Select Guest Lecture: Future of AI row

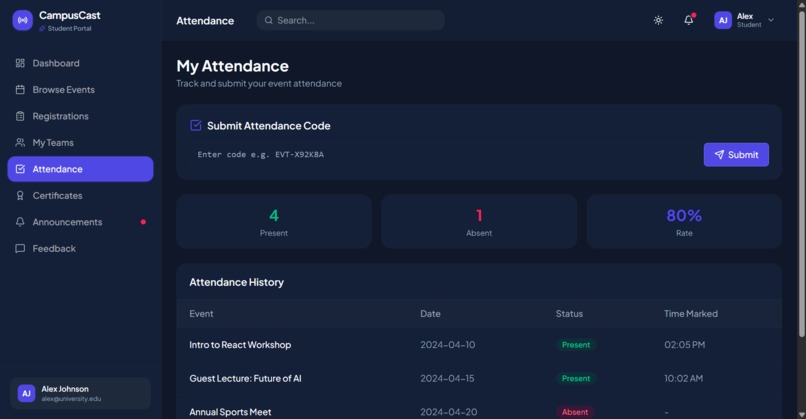pos(479,378)
